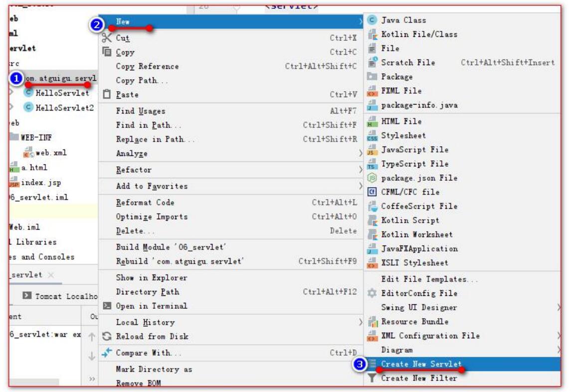Expand the HelloServlet2 tree node
This screenshot has height=392, width=571.
point(11,108)
